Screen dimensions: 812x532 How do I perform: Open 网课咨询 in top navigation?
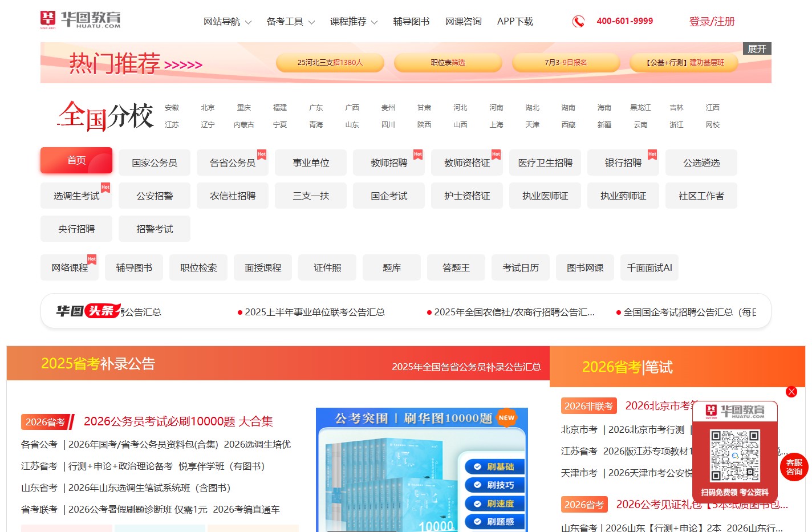tap(464, 22)
